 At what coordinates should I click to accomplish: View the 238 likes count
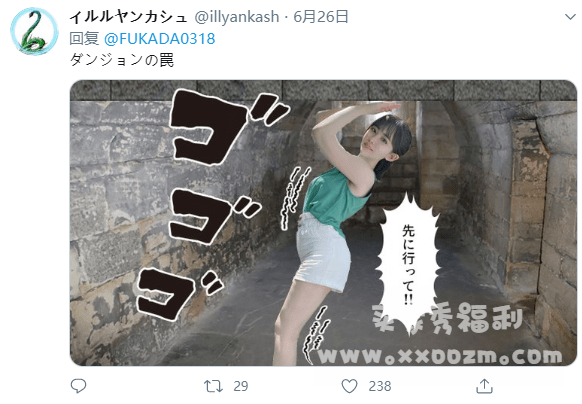coord(380,386)
